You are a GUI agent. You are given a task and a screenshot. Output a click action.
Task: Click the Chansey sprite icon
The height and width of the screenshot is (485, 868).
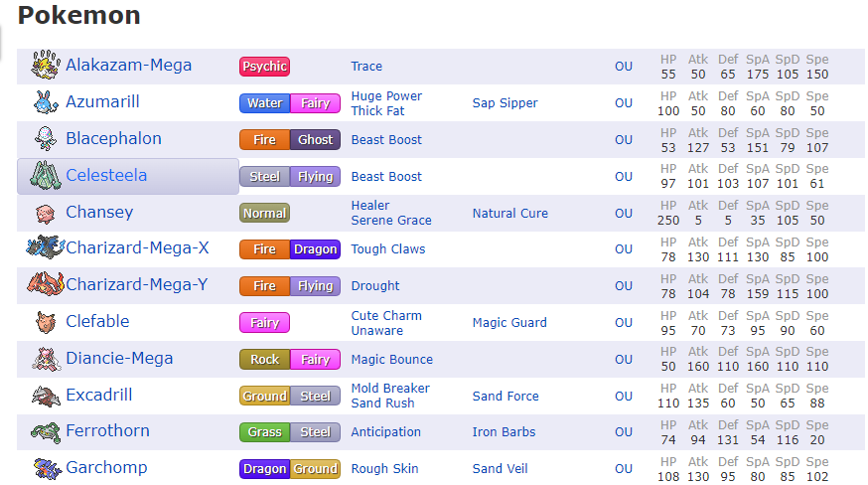pyautogui.click(x=45, y=213)
